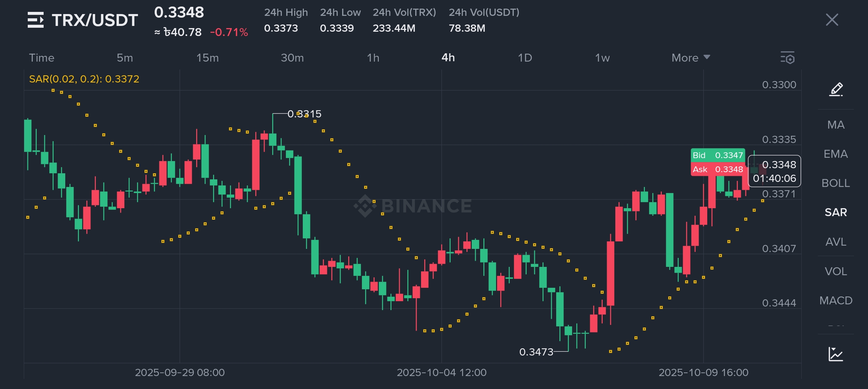Open the trading pair list menu icon
This screenshot has width=868, height=389.
point(36,20)
